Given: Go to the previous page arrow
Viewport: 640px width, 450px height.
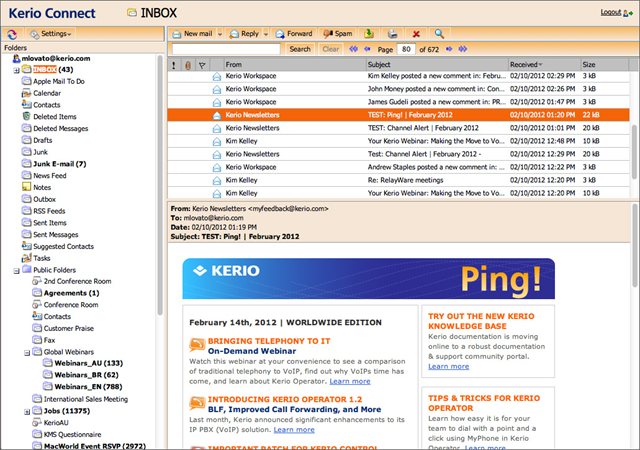Looking at the screenshot, I should [367, 49].
